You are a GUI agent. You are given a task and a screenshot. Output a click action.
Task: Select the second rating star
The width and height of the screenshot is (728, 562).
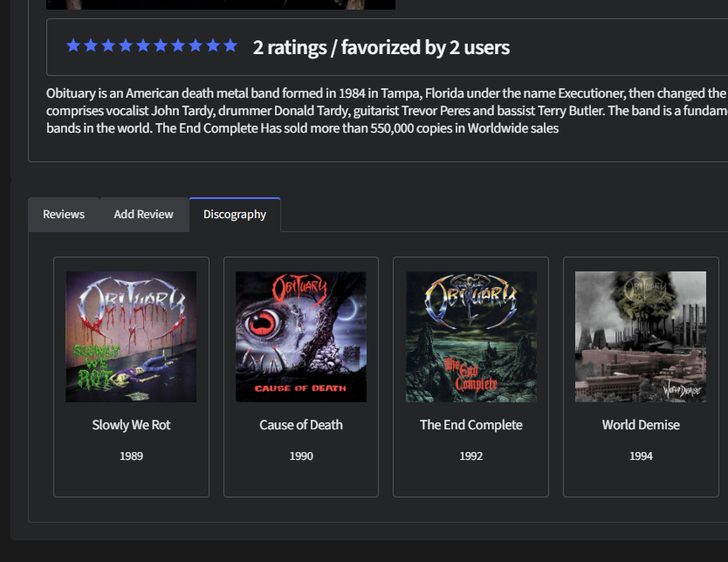click(x=92, y=46)
